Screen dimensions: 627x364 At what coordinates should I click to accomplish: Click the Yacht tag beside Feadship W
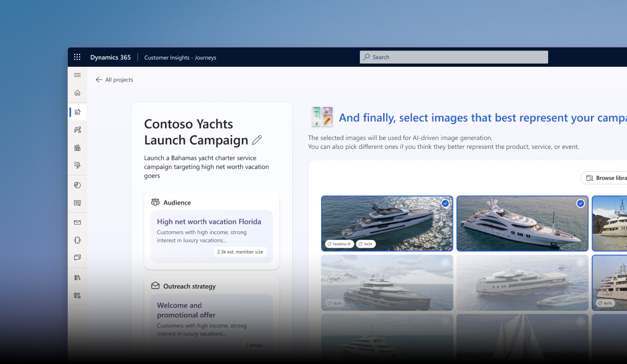[x=366, y=244]
